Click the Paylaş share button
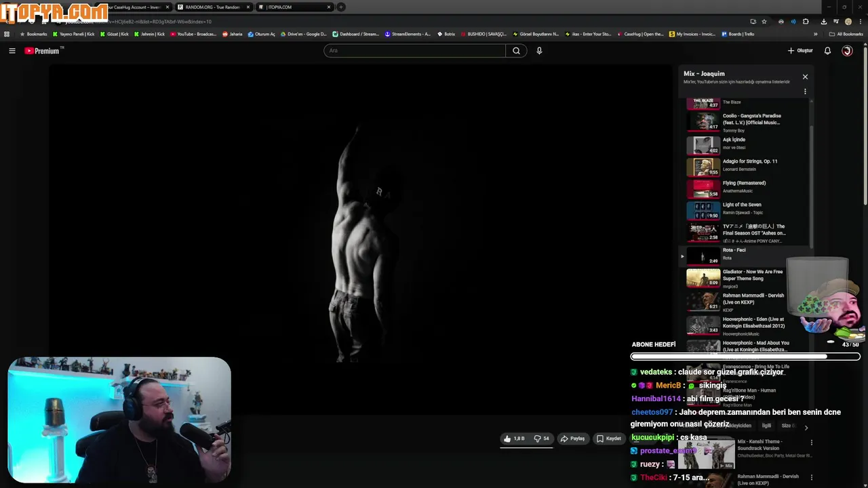Screen dimensions: 868x488 [572, 439]
